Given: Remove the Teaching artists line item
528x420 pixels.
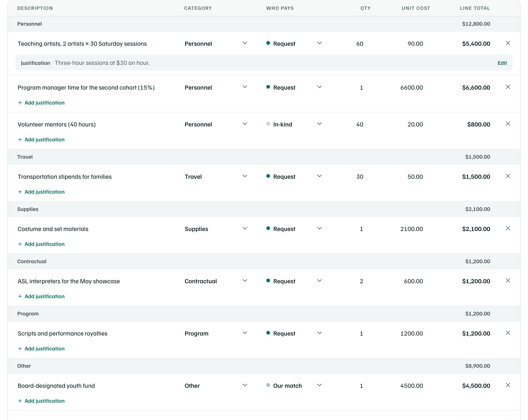Looking at the screenshot, I should pos(508,43).
